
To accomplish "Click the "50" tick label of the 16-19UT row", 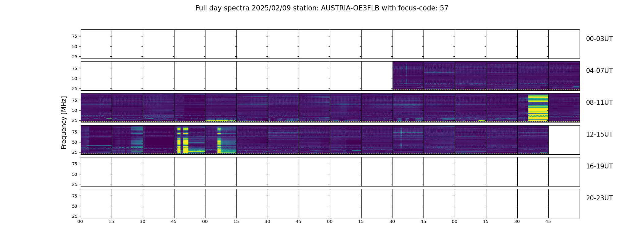I will 75,174.
